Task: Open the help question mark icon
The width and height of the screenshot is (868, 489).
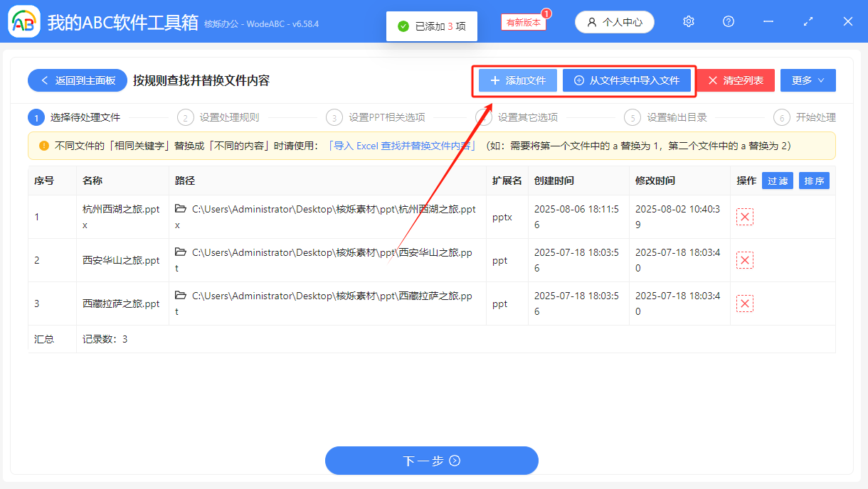Action: pos(728,21)
